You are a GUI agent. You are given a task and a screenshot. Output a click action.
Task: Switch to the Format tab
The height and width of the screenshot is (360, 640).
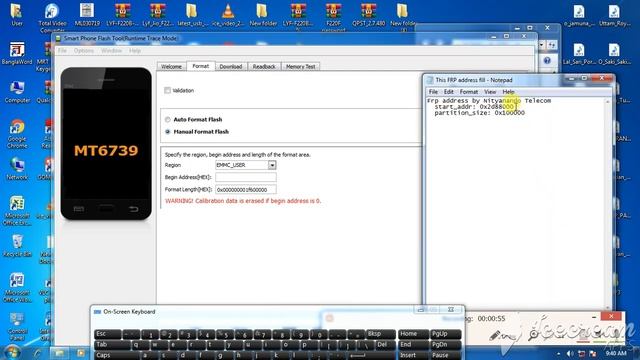(200, 66)
